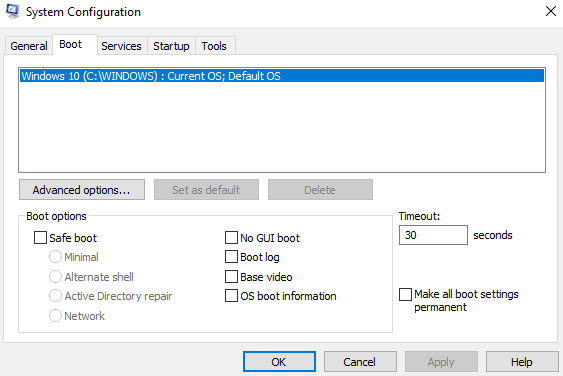Click the Apply button

pos(441,362)
